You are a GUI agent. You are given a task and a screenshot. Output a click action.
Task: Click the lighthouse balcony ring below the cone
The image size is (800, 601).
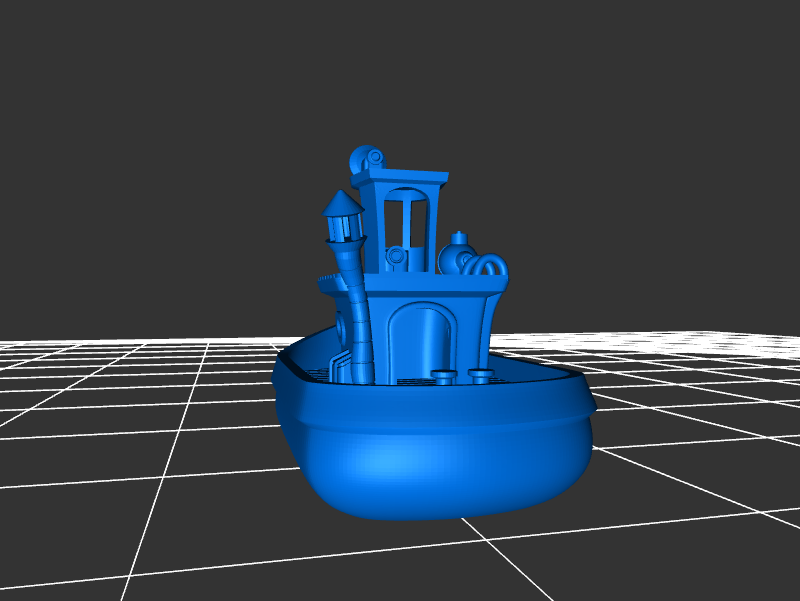343,240
